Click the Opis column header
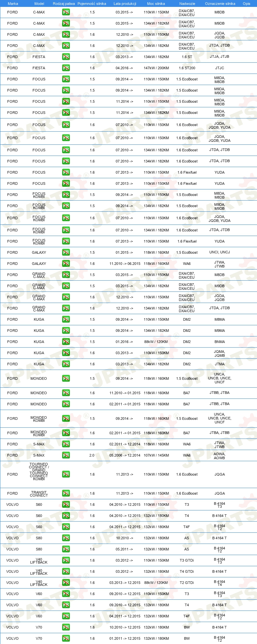Viewport: 257px width, 644px height. pos(246,4)
